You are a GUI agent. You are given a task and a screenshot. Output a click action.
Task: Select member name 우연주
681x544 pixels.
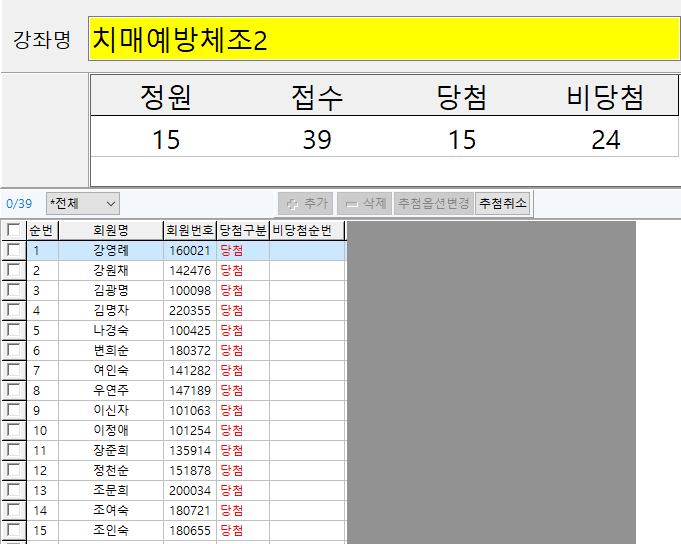(x=111, y=390)
